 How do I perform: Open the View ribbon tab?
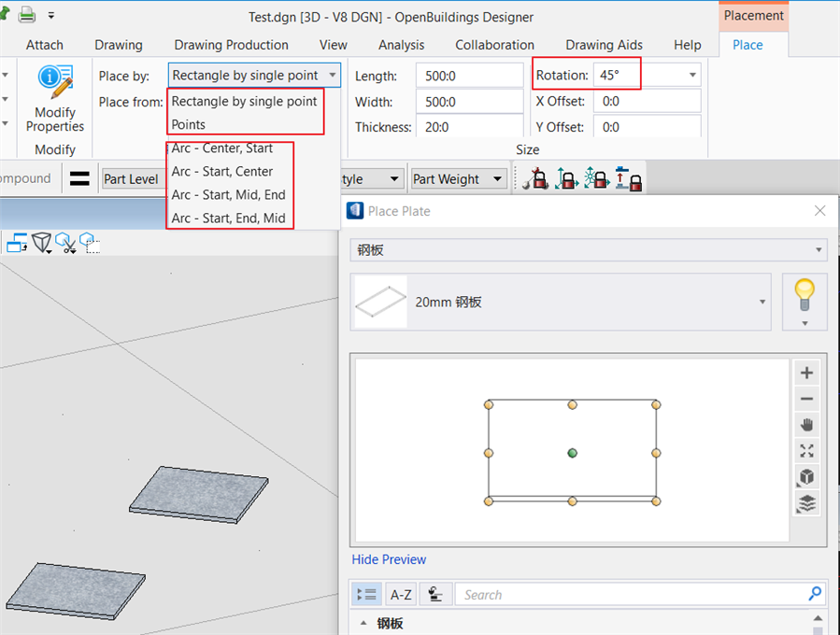pos(334,45)
